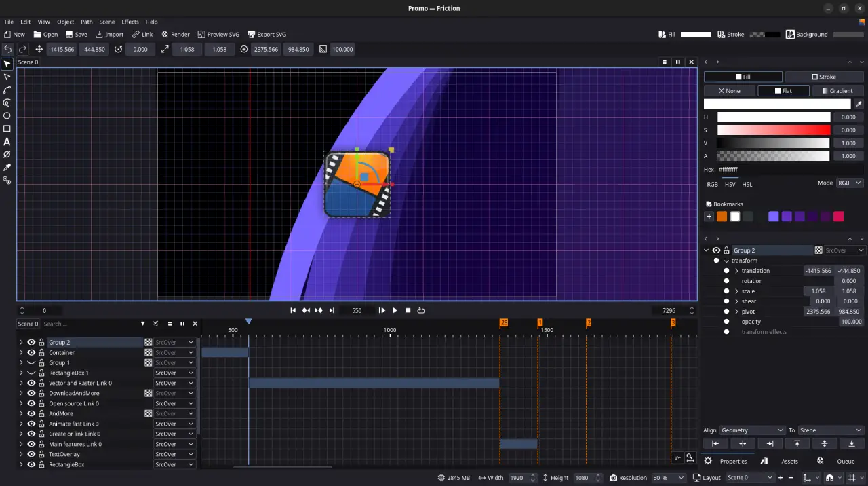Click the Gradient fill button
This screenshot has width=868, height=486.
click(837, 90)
